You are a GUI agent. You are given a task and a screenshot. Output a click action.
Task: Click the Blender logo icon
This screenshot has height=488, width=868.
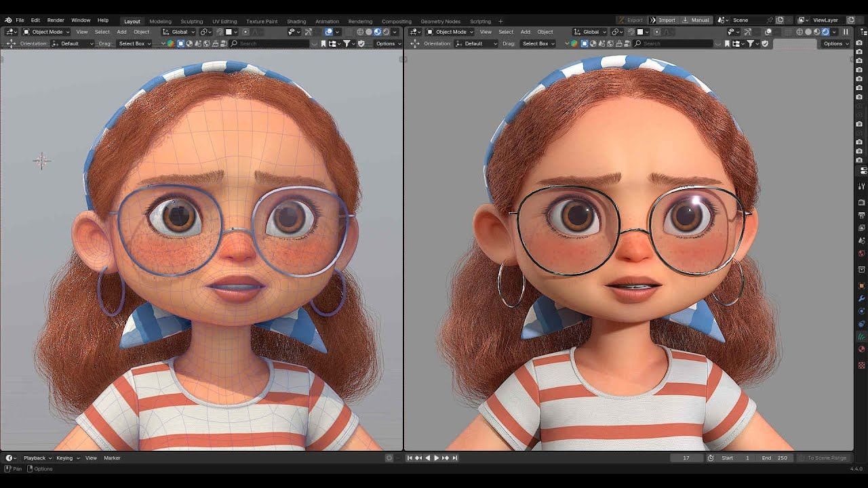click(7, 20)
